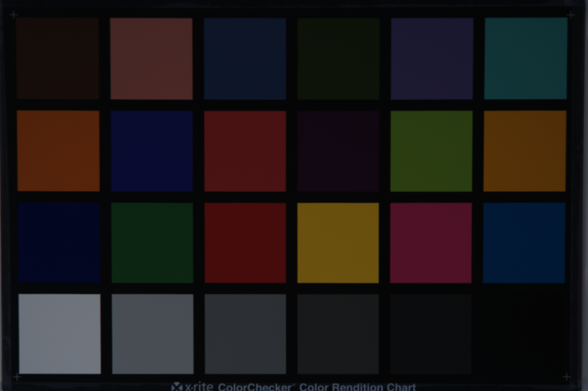Select the deep red patch between green and yellow
The height and width of the screenshot is (391, 588).
(x=245, y=243)
